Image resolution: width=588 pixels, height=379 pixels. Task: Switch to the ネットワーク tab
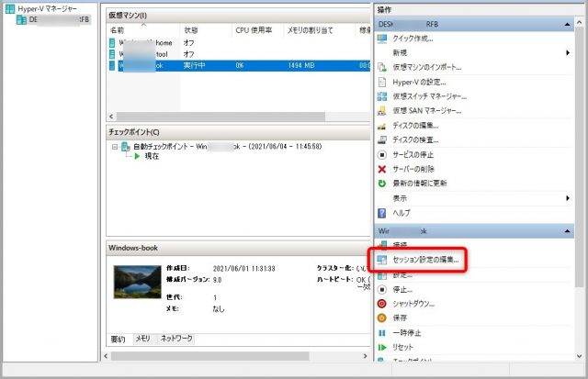176,339
